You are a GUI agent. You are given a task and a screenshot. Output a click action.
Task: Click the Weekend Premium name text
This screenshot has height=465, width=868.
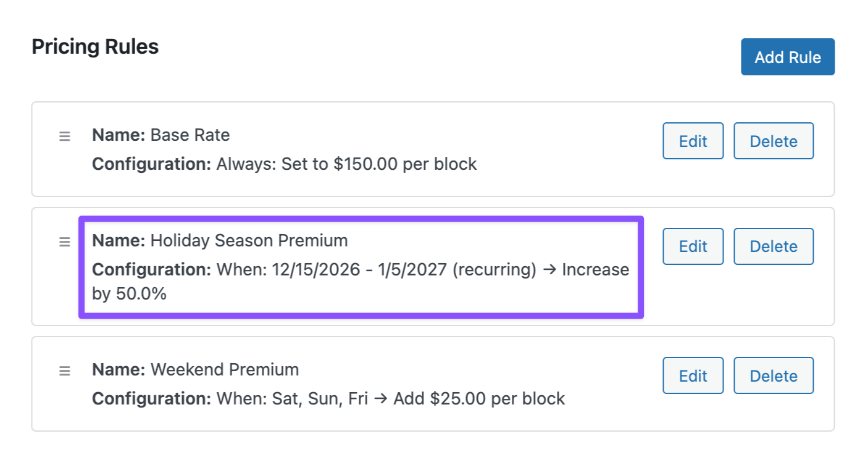225,370
